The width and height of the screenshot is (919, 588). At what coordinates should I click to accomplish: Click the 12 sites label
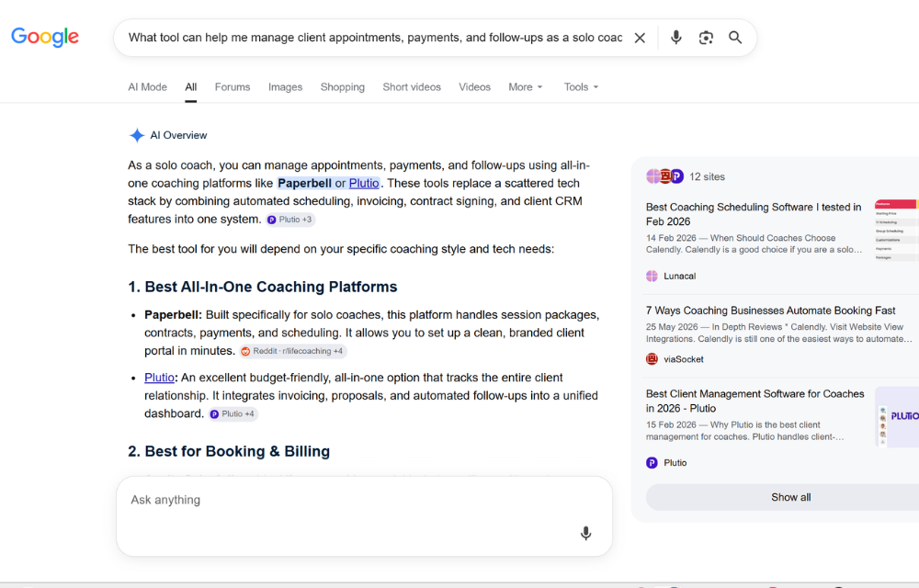point(707,177)
